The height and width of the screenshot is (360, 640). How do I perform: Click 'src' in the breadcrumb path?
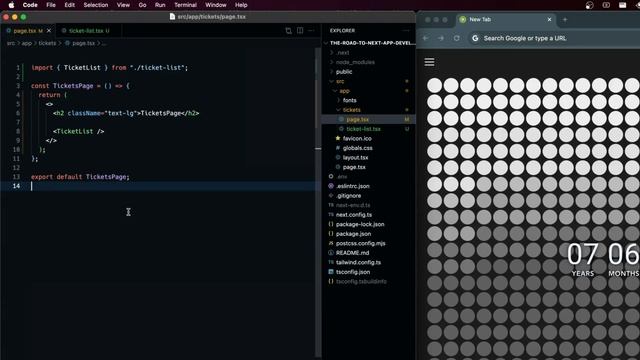(11, 43)
